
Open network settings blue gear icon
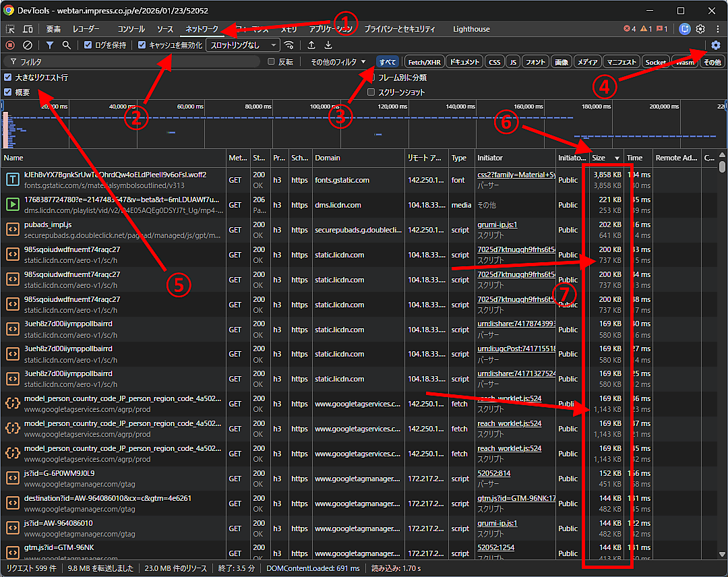tap(716, 45)
